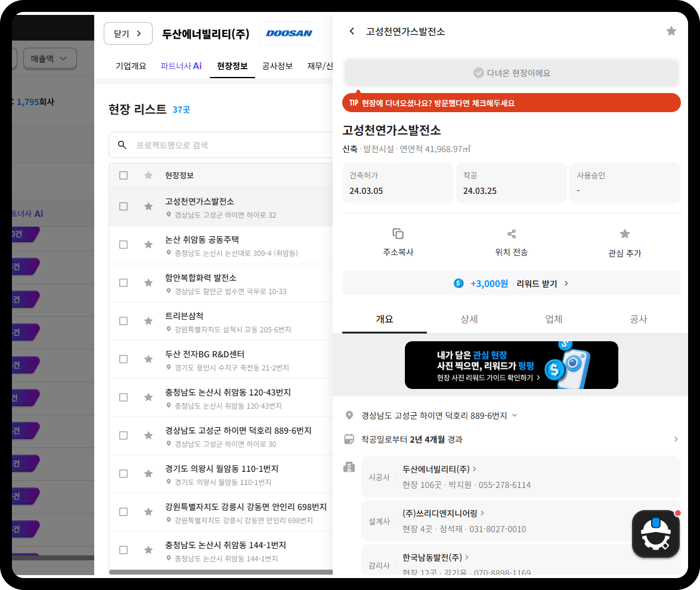Click the star icon in list header
Image resolution: width=700 pixels, height=590 pixels.
148,175
